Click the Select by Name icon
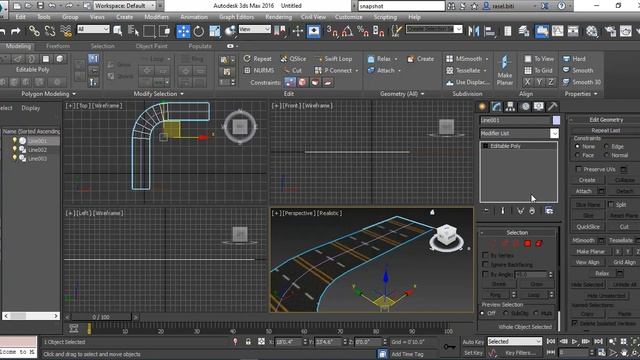The image size is (640, 360). (x=133, y=31)
